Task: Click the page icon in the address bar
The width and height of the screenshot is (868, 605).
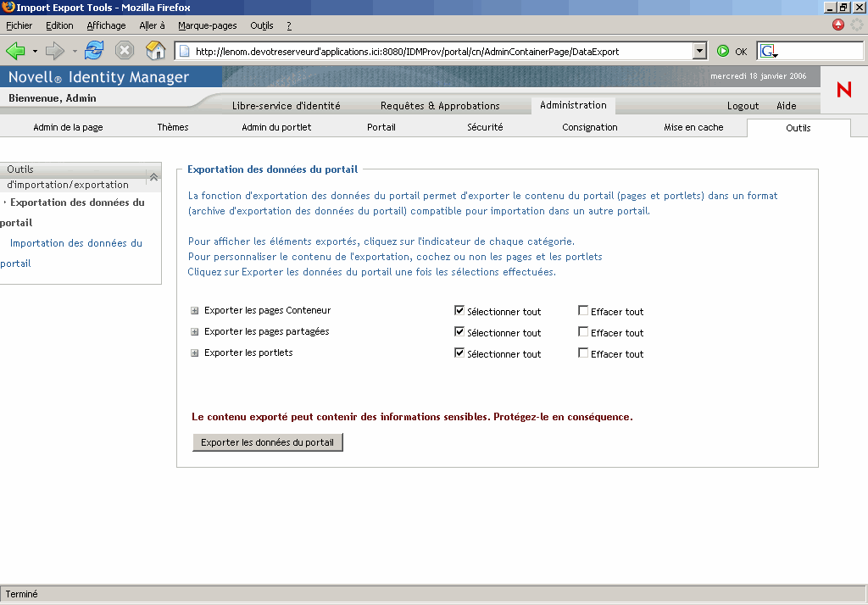Action: pyautogui.click(x=185, y=51)
